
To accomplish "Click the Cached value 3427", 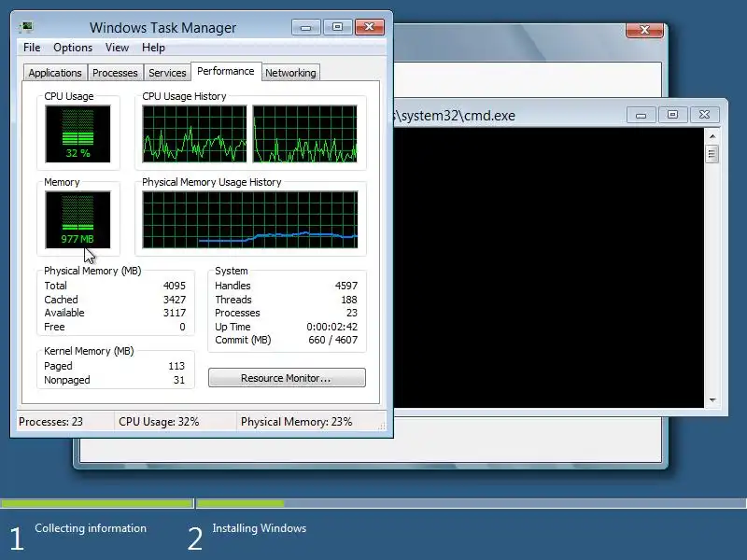I will pyautogui.click(x=175, y=300).
